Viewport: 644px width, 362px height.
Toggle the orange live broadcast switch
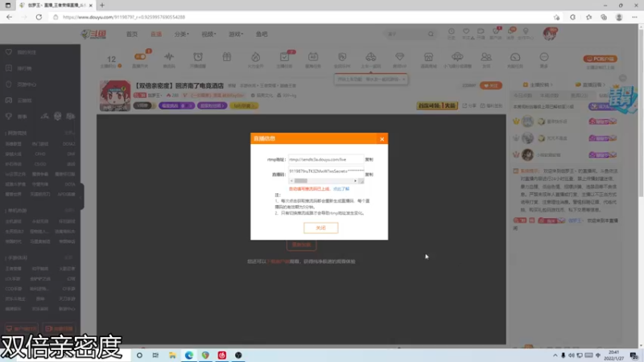140,56
